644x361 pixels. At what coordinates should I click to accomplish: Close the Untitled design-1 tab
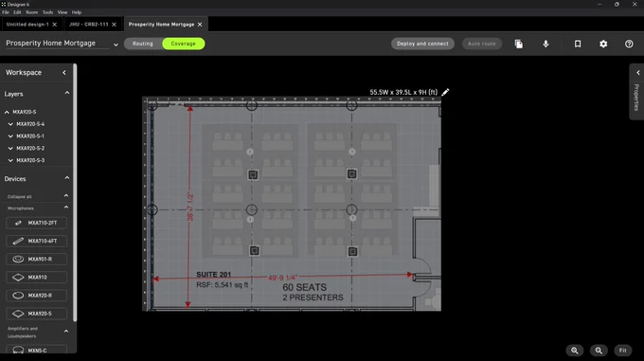(55, 25)
